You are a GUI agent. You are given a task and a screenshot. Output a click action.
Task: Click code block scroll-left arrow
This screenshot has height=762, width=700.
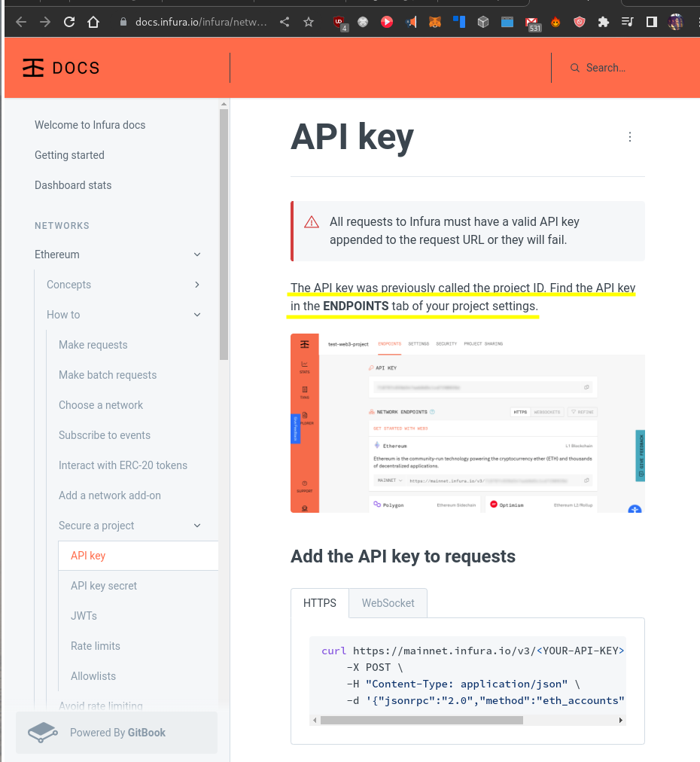315,720
